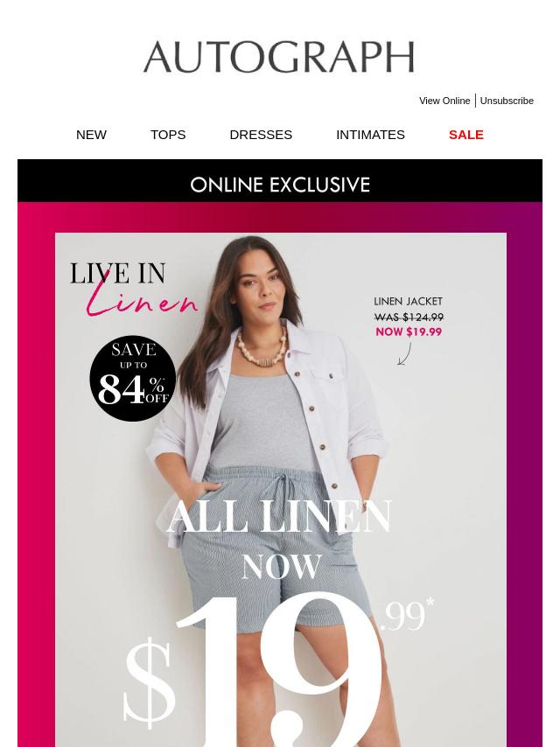Viewport: 560px width, 747px height.
Task: Click the Now $19.99 pink price
Action: 409,332
